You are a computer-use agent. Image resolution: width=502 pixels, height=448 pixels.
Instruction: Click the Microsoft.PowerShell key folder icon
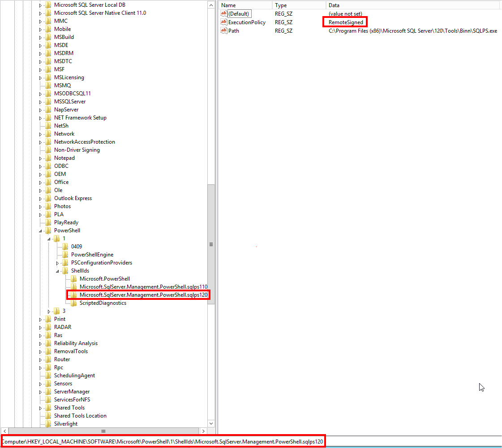(x=74, y=279)
